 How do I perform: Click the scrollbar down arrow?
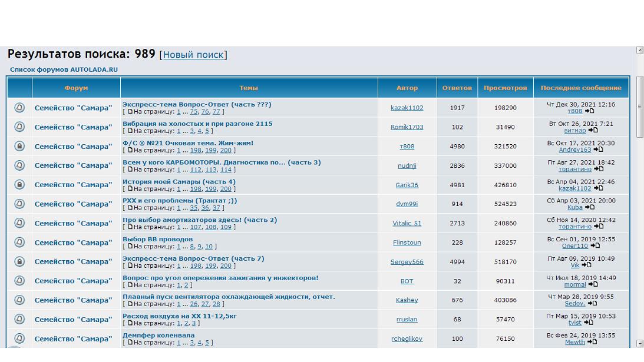[640, 343]
